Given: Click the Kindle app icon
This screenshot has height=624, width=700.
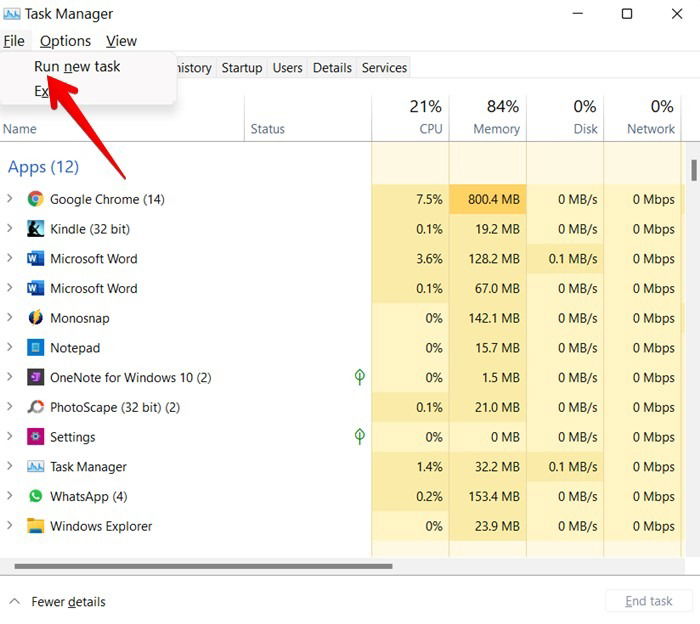Looking at the screenshot, I should (35, 229).
